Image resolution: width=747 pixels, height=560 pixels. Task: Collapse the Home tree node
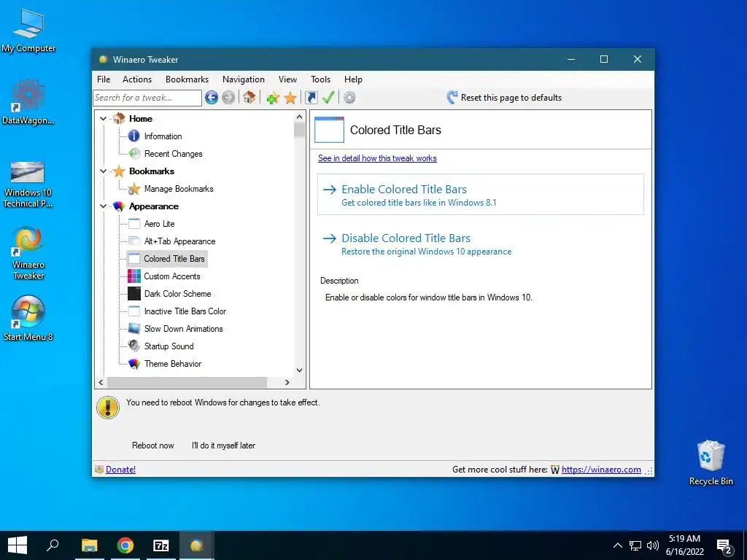103,119
